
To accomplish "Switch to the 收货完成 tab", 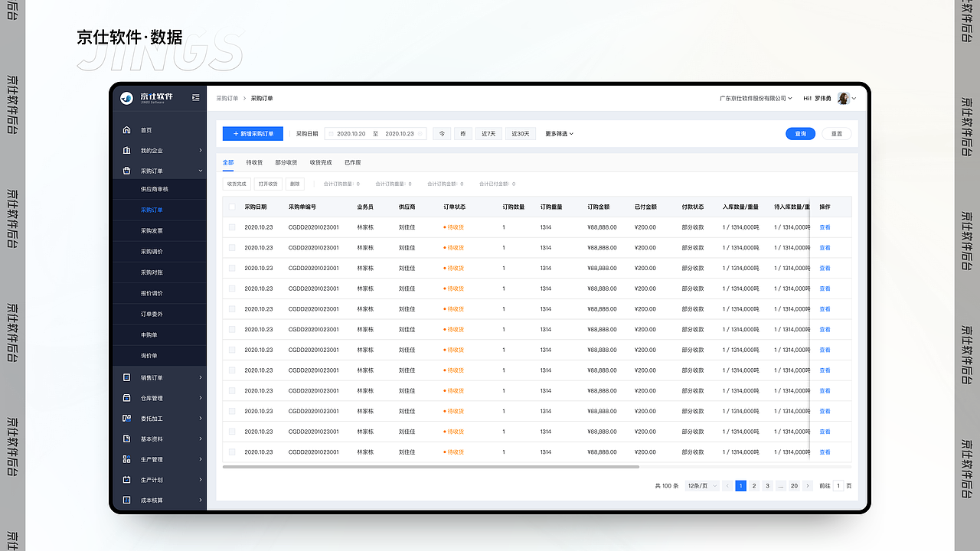I will click(x=321, y=163).
